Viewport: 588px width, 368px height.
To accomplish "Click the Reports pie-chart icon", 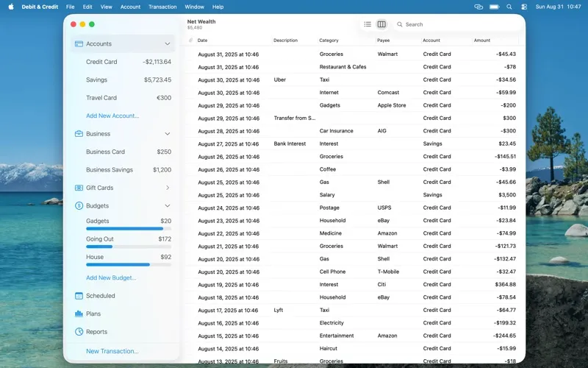I will [x=79, y=332].
